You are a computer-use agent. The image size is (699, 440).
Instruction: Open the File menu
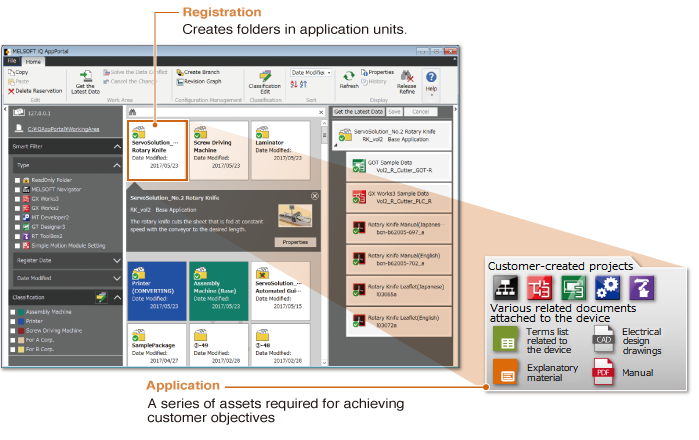13,61
